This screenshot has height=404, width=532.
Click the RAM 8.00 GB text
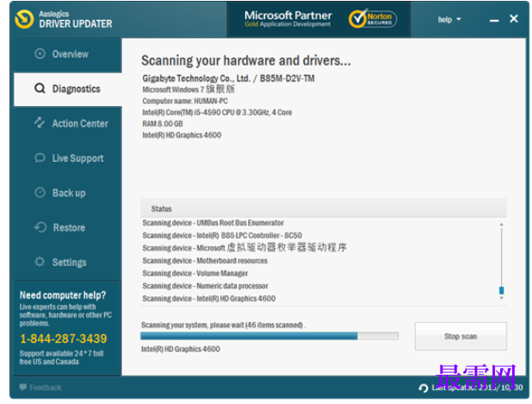click(163, 124)
